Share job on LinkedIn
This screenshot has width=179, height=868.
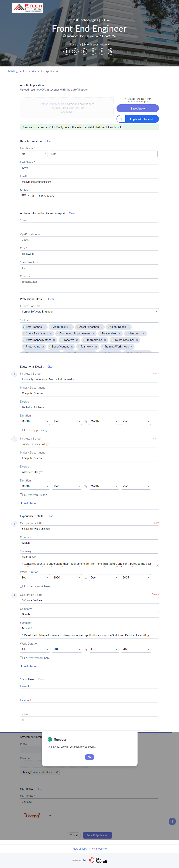[x=84, y=52]
